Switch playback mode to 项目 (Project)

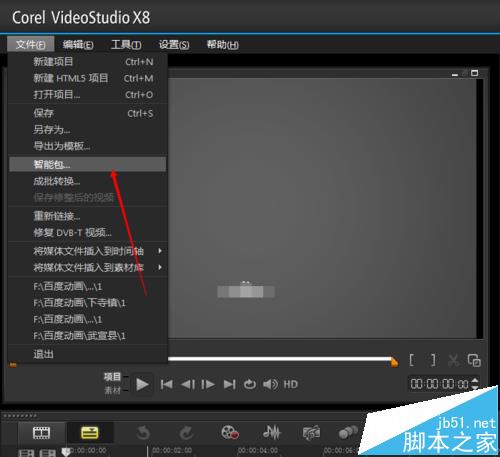click(x=112, y=377)
